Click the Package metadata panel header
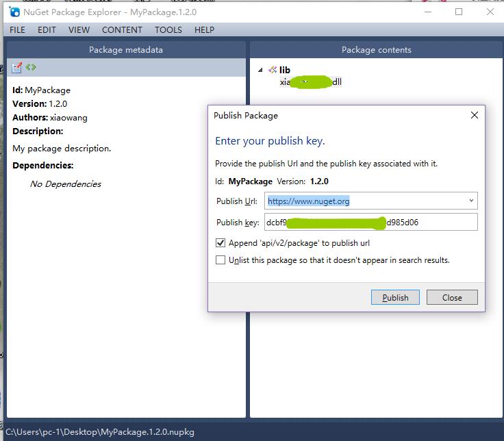The height and width of the screenshot is (441, 504). (x=126, y=50)
